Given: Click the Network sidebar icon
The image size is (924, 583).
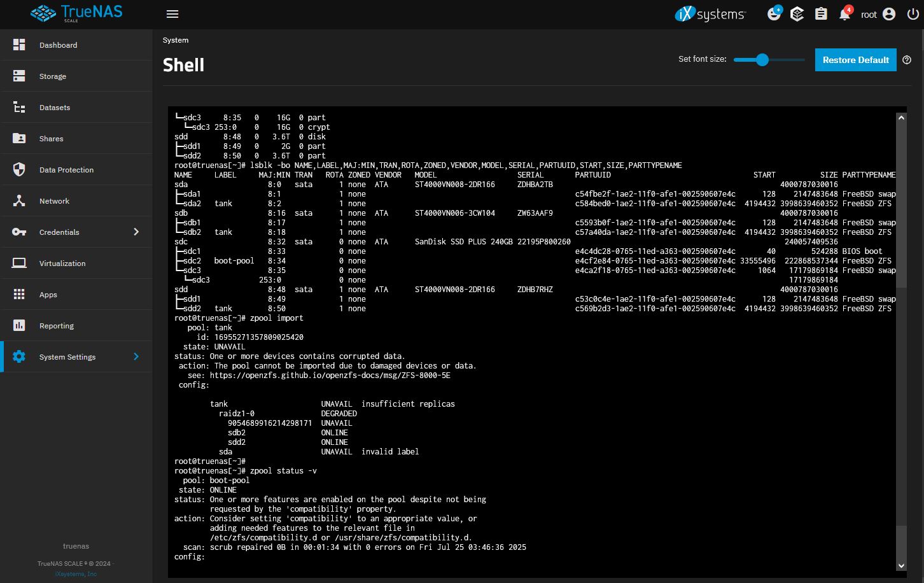Looking at the screenshot, I should click(19, 201).
